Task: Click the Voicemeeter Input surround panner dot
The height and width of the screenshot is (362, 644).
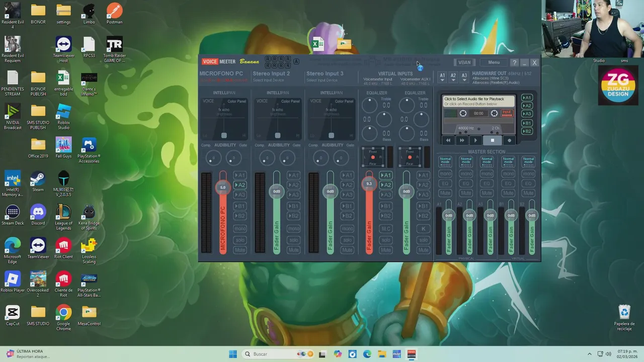Action: [x=373, y=157]
